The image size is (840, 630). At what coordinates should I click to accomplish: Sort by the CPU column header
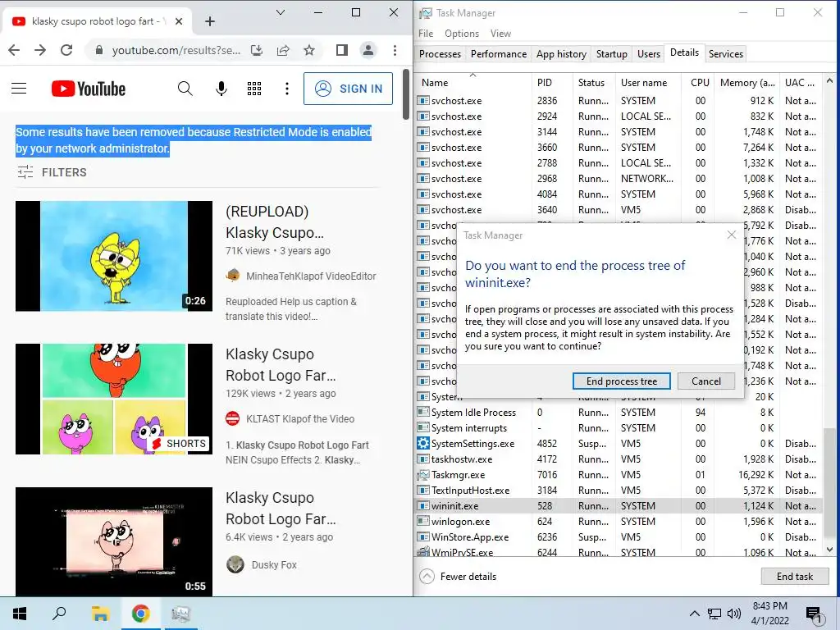pyautogui.click(x=699, y=83)
